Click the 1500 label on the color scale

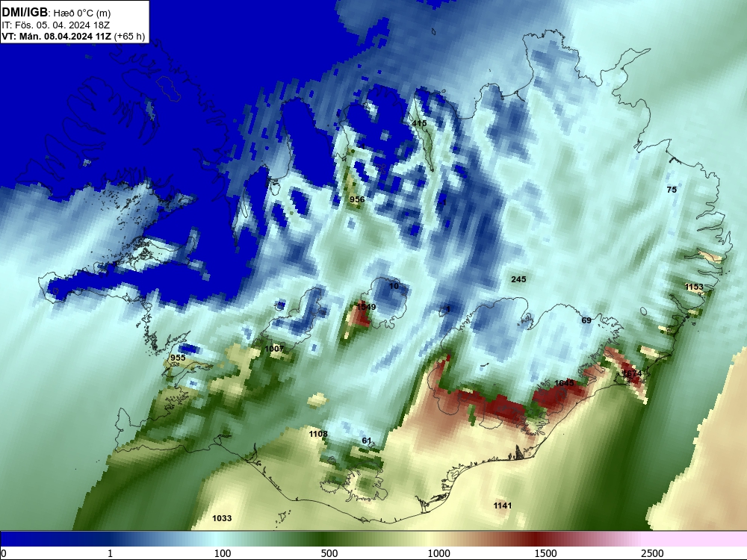pyautogui.click(x=545, y=553)
